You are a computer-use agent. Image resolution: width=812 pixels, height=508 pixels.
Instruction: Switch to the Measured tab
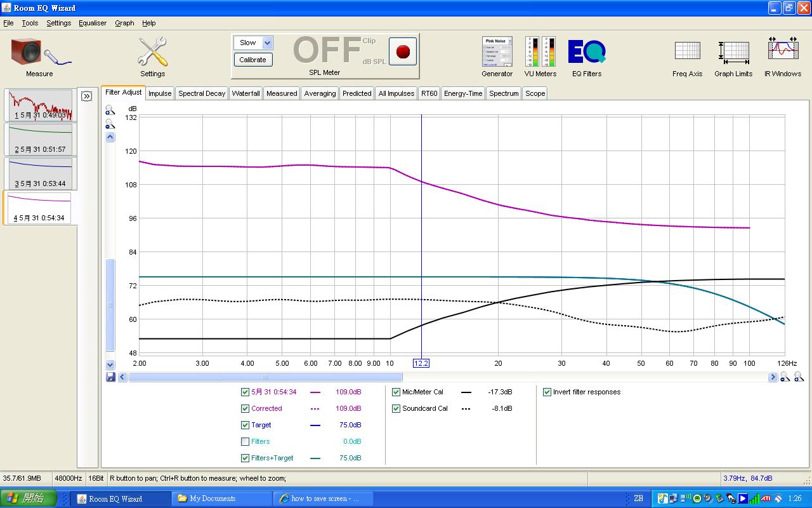(x=282, y=93)
